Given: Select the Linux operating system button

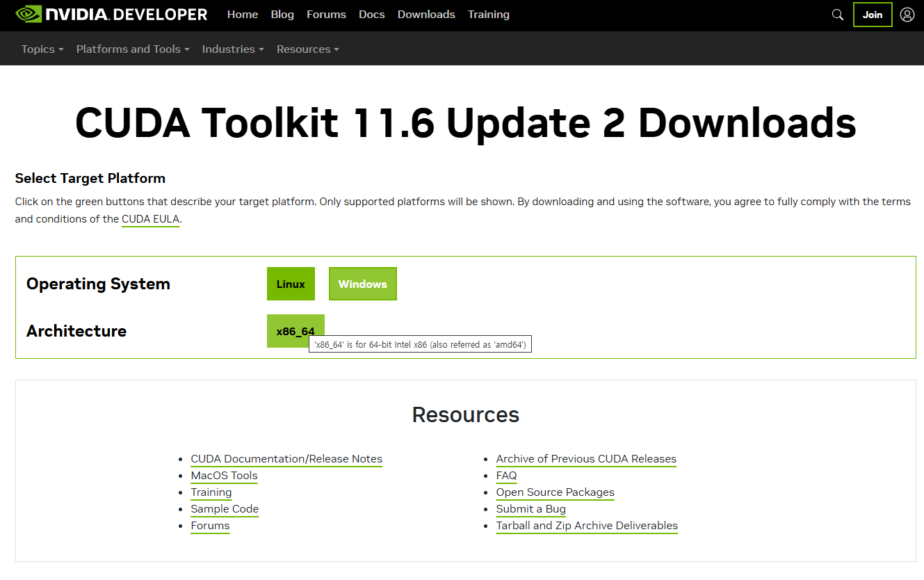Looking at the screenshot, I should point(291,284).
